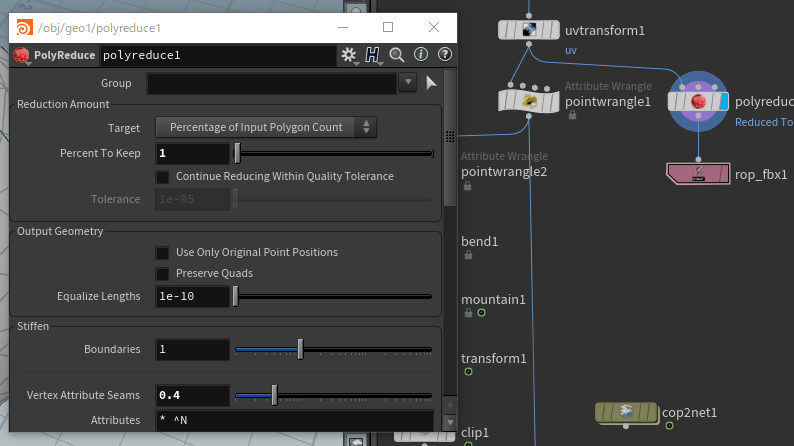Click the H Houdini presets icon
This screenshot has height=446, width=794.
[372, 55]
